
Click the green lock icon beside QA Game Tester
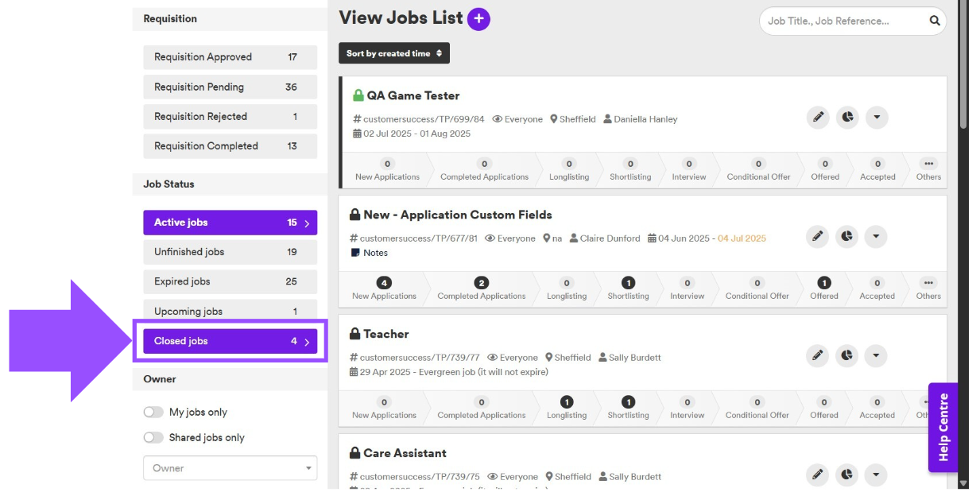358,95
